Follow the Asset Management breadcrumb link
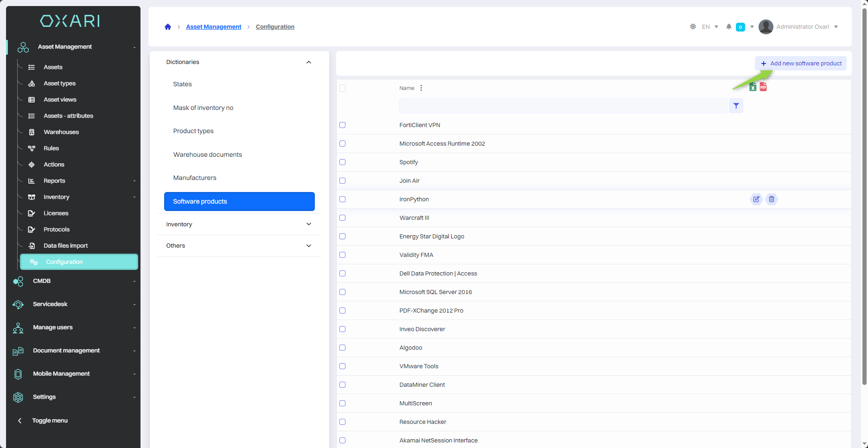868x448 pixels. point(214,27)
